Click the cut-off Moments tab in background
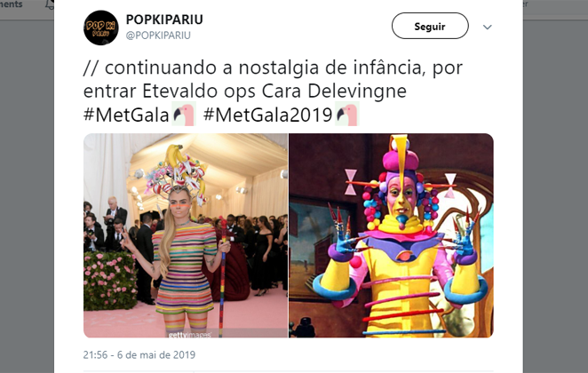Viewport: 588px width, 373px height. 12,4
